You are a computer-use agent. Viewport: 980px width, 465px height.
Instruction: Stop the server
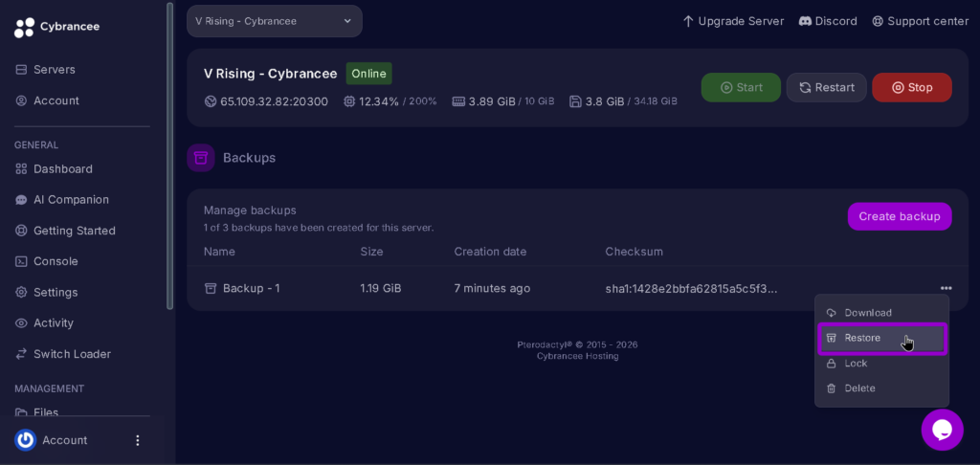coord(912,87)
